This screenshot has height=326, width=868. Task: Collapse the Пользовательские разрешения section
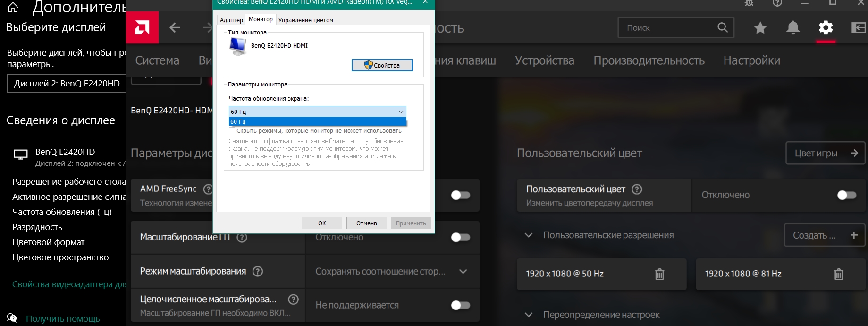tap(529, 235)
